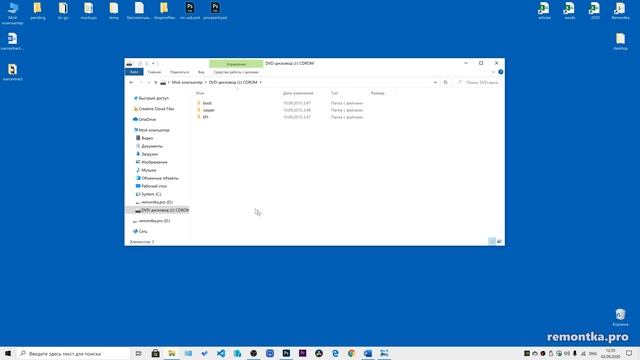Switch to details view layout button
Viewport: 640px width, 360px height.
[x=492, y=241]
